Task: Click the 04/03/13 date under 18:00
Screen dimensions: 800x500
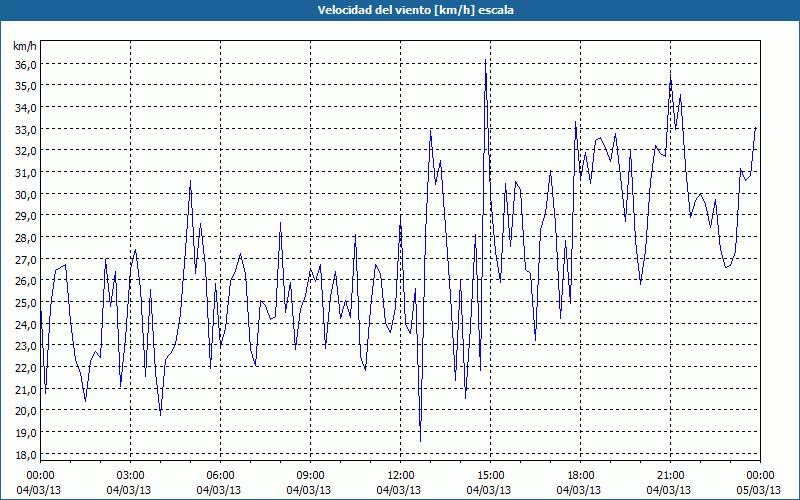Action: [578, 490]
